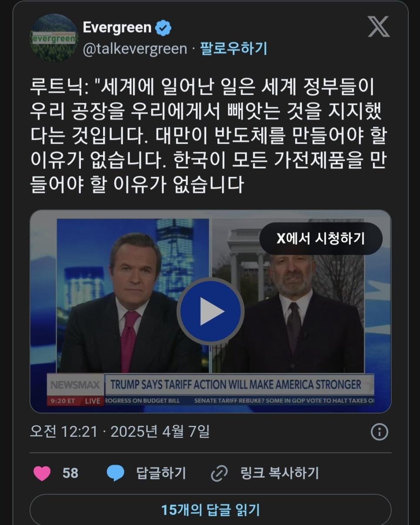The width and height of the screenshot is (420, 525).
Task: Click the Evergreen display name
Action: pos(117,28)
